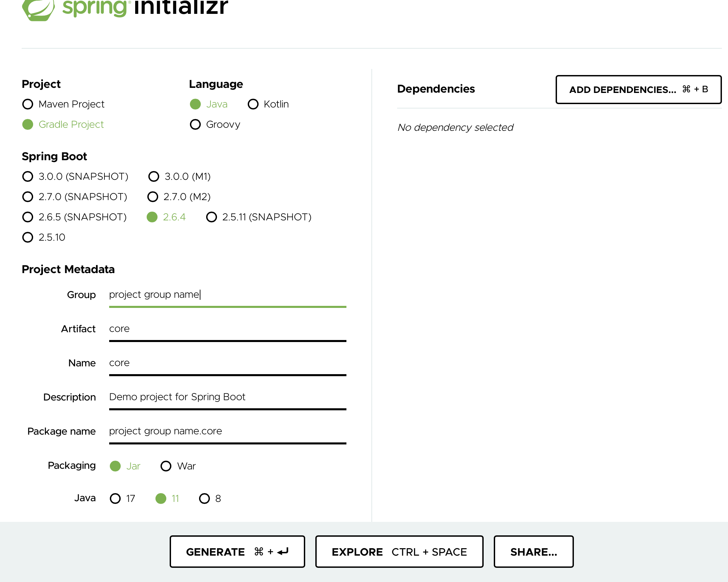
Task: Choose Kotlin as the language
Action: 253,104
